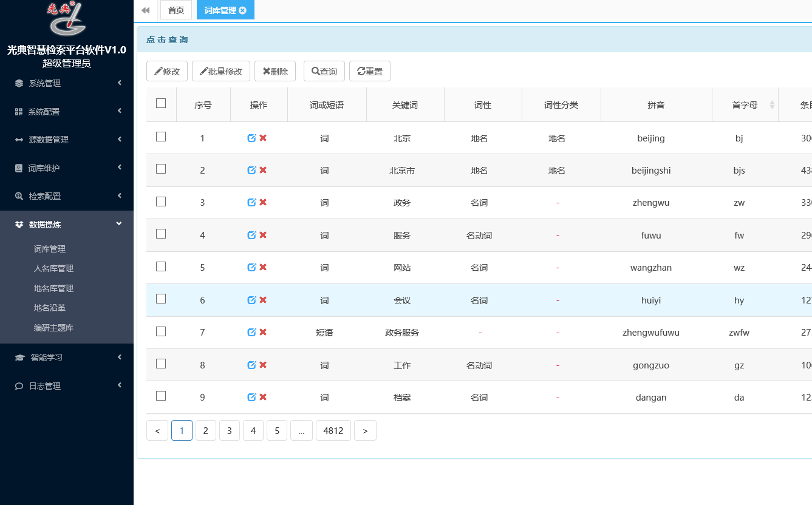The height and width of the screenshot is (505, 812).
Task: Expand the 系统配置 menu chevron
Action: (x=120, y=110)
